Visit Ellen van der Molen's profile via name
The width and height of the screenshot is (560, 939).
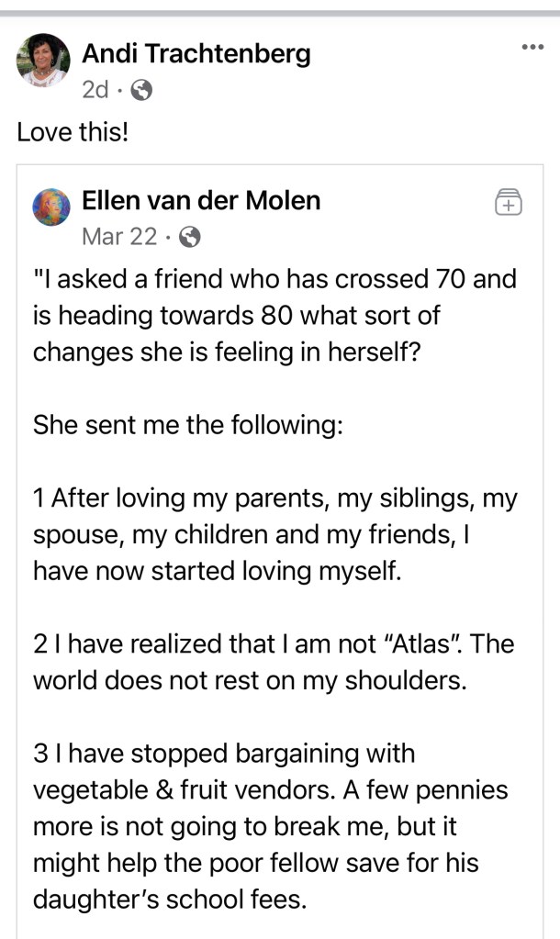201,200
